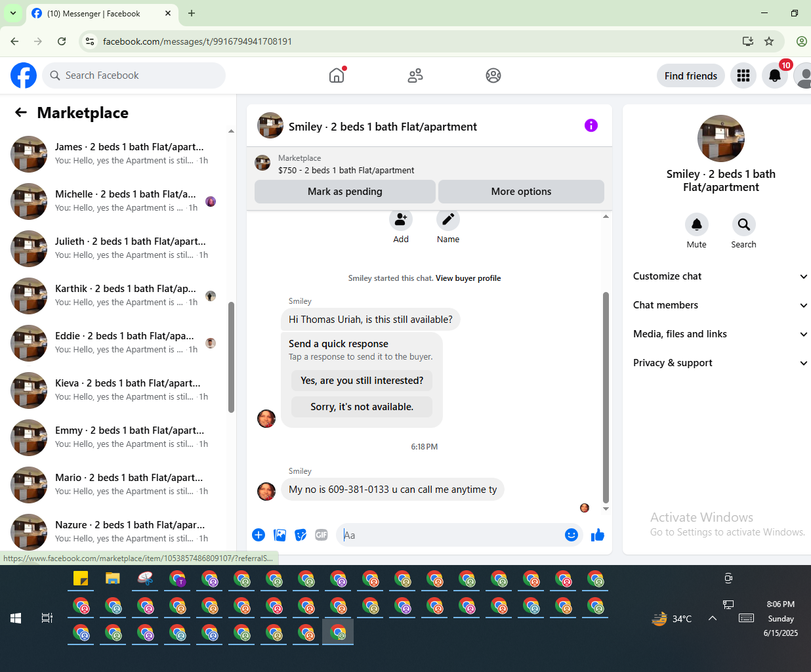Image resolution: width=811 pixels, height=672 pixels.
Task: Open View buyer profile link
Action: pyautogui.click(x=468, y=278)
